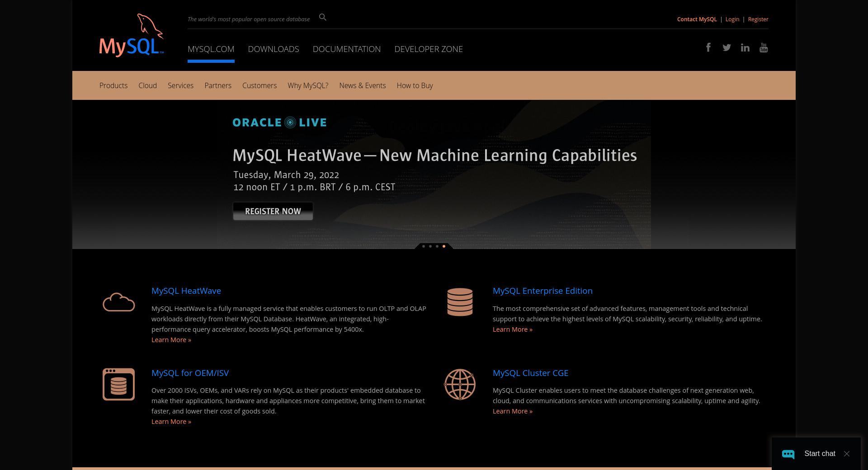Select the third carousel dot

(437, 246)
